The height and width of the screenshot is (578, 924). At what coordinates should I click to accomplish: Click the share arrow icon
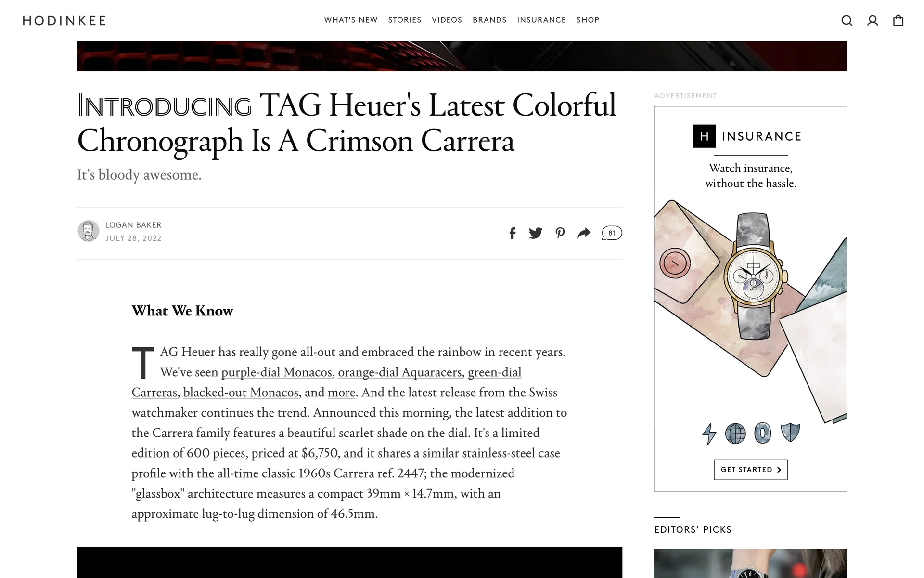(584, 233)
